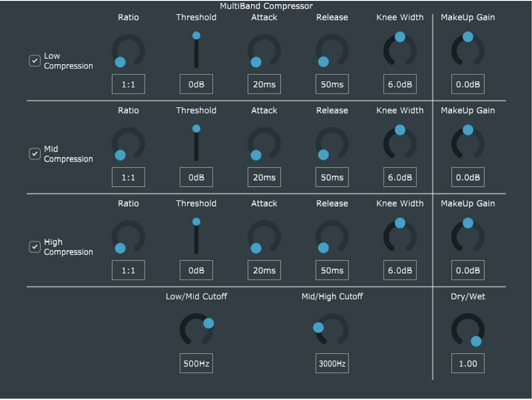Click the Low band Threshold slider handle
Screen dimensions: 532x400
pos(196,35)
